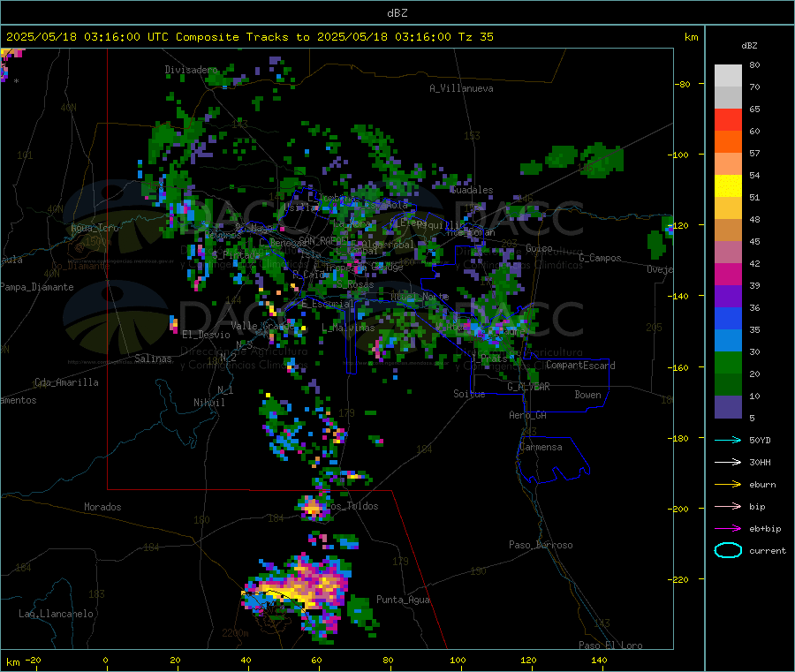Viewport: 795px width, 672px height.
Task: Click the 'Agua_Toro' map label
Action: [95, 228]
